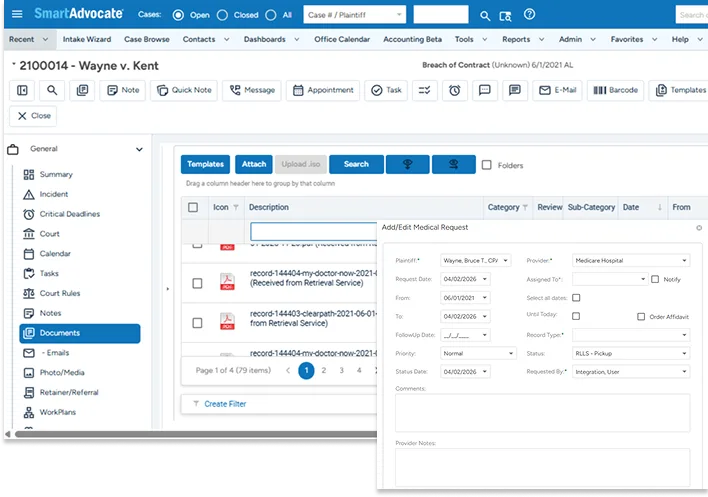Open Case Browse

coord(147,39)
